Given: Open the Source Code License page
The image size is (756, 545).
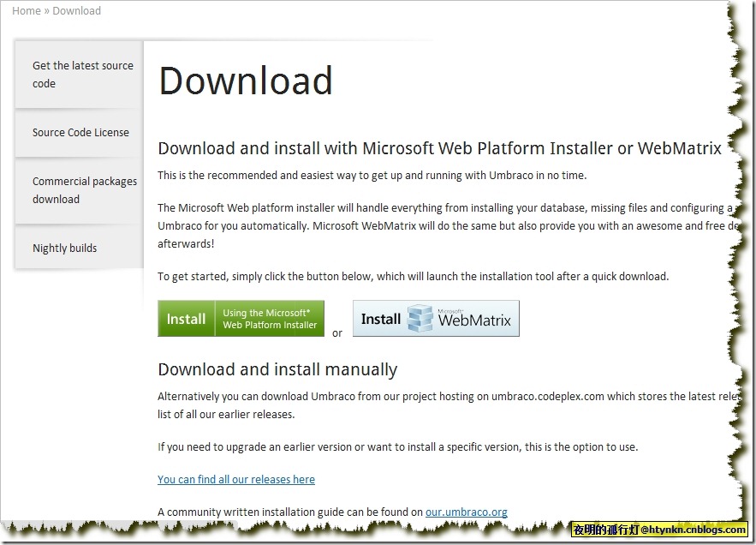Looking at the screenshot, I should tap(79, 132).
